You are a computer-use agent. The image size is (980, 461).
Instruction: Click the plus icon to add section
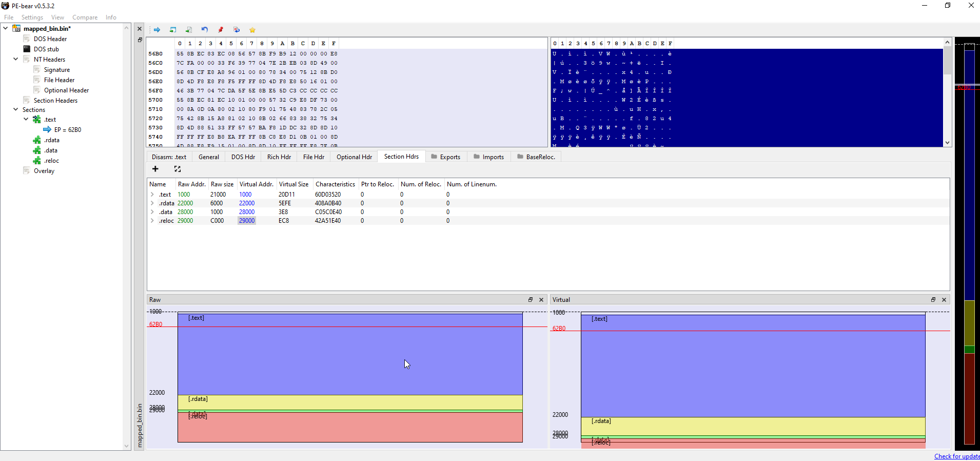click(x=155, y=169)
